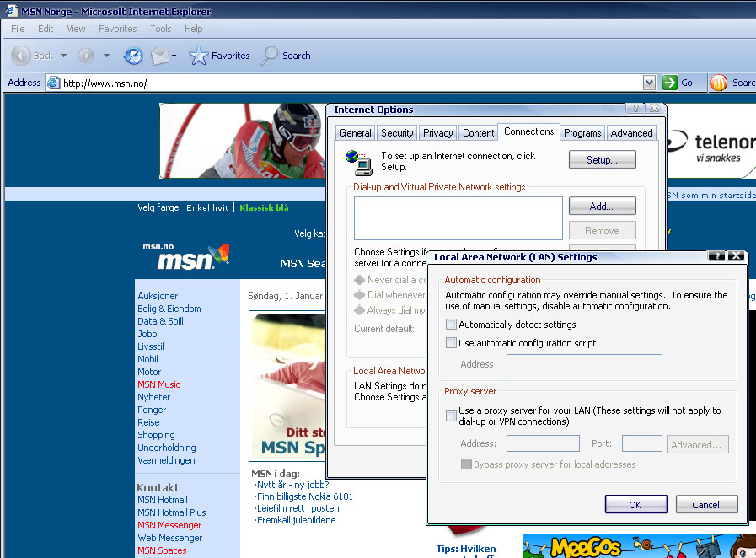Enable Use a proxy server for your LAN

[x=451, y=416]
